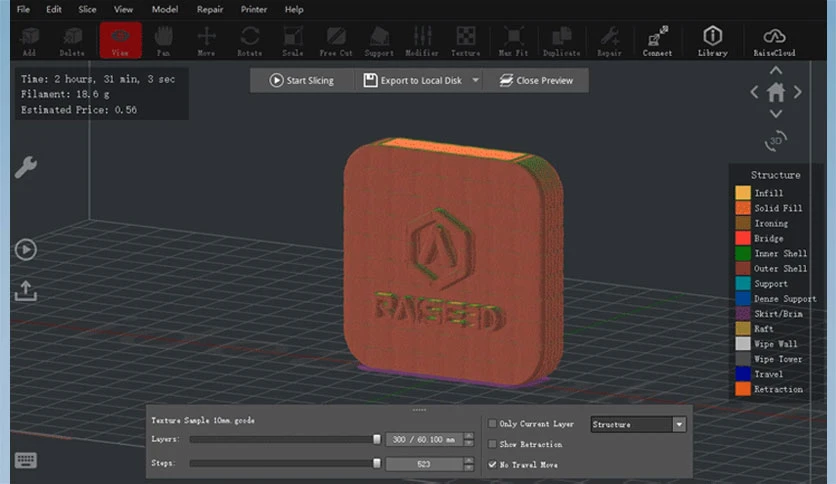Expand Export to Local Disk dropdown arrow

point(475,80)
